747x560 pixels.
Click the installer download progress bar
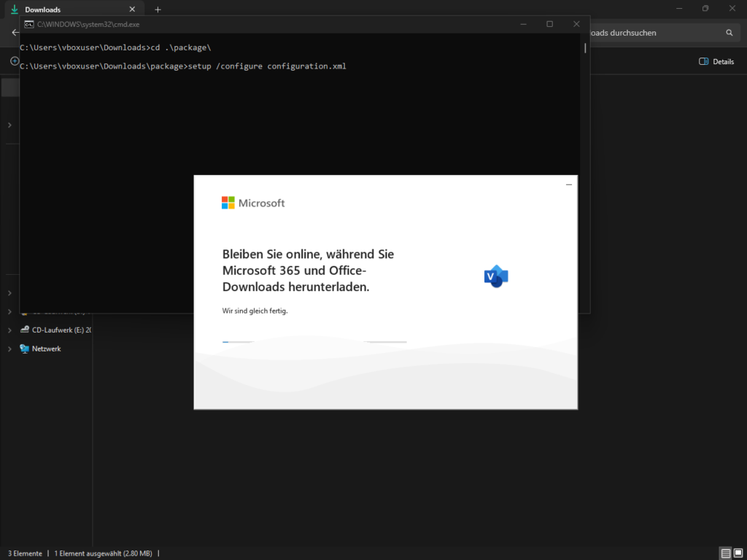click(x=314, y=341)
